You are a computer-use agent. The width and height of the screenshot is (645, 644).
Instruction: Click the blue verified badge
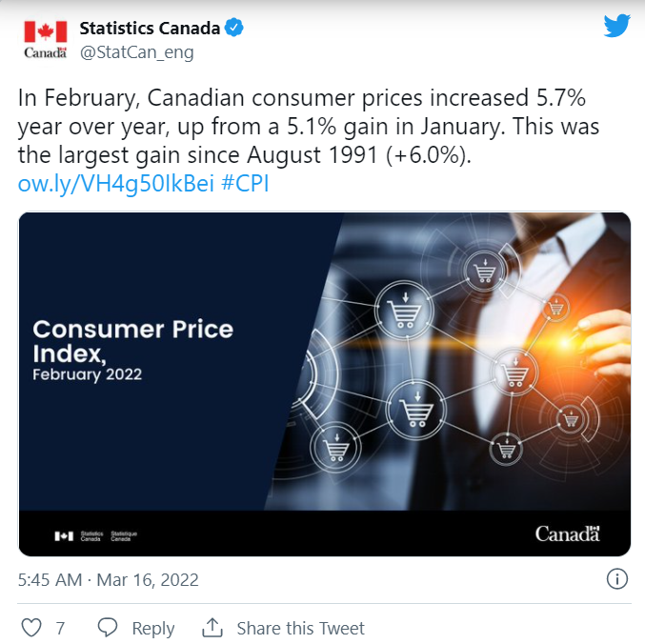coord(234,28)
